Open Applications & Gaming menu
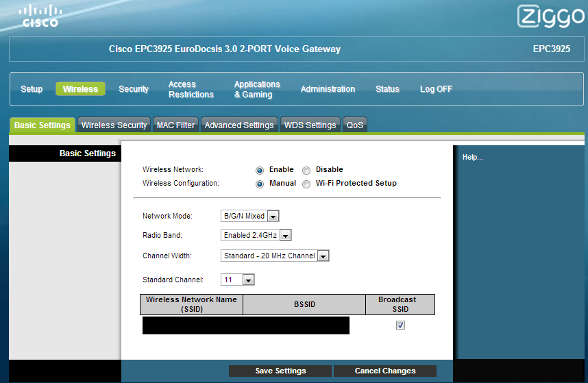This screenshot has height=383, width=588. (x=257, y=89)
